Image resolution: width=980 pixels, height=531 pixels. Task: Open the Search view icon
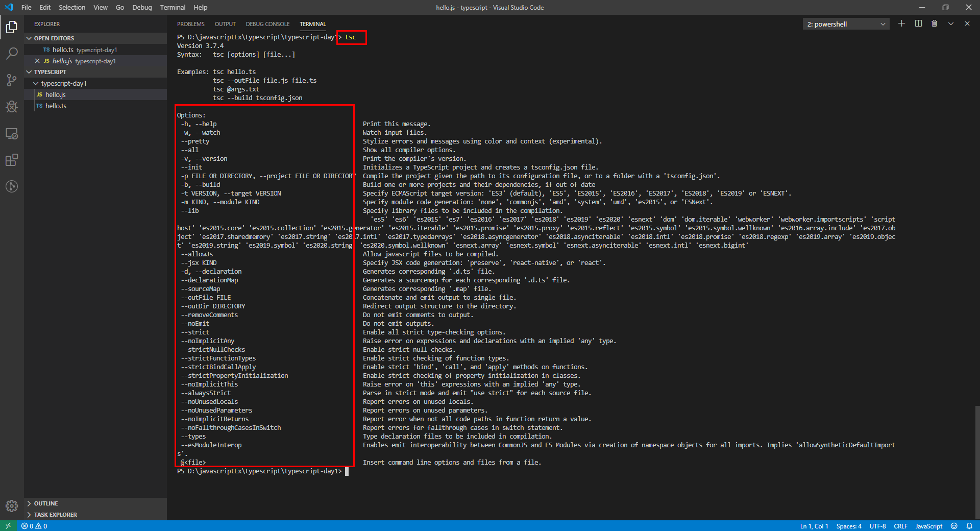[x=12, y=53]
